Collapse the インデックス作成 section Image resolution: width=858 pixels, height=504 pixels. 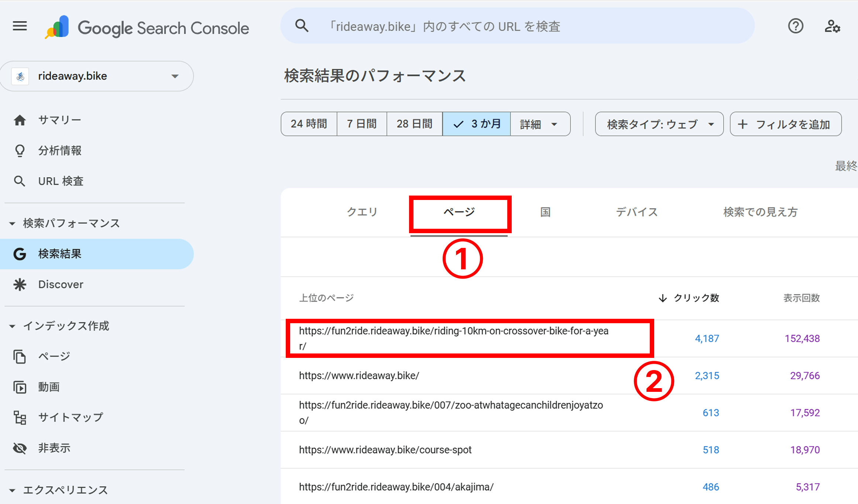[x=12, y=326]
